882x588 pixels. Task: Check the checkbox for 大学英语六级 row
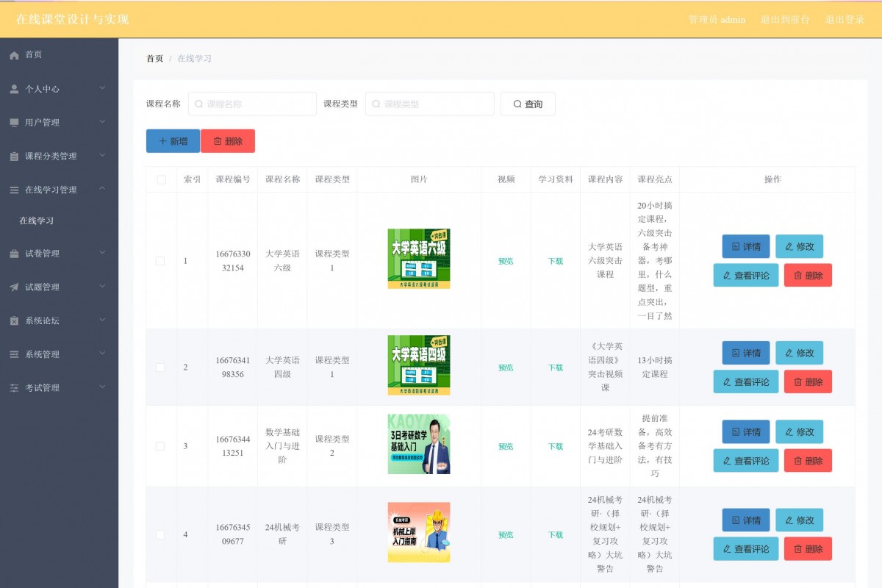tap(161, 261)
